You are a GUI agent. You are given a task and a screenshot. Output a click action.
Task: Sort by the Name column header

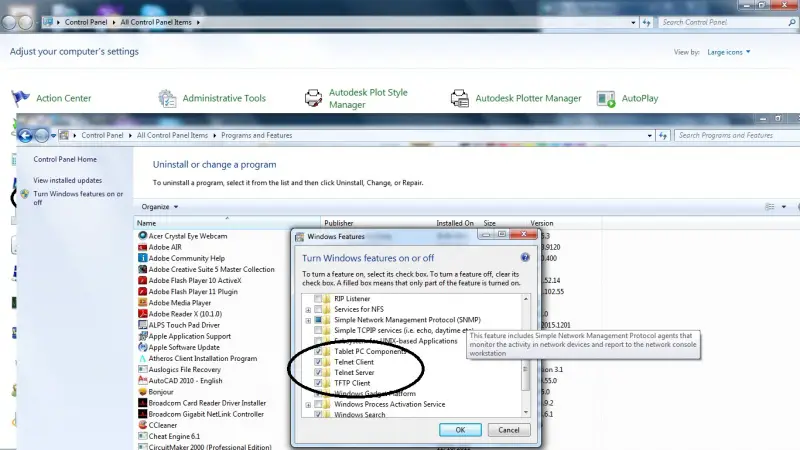(227, 223)
